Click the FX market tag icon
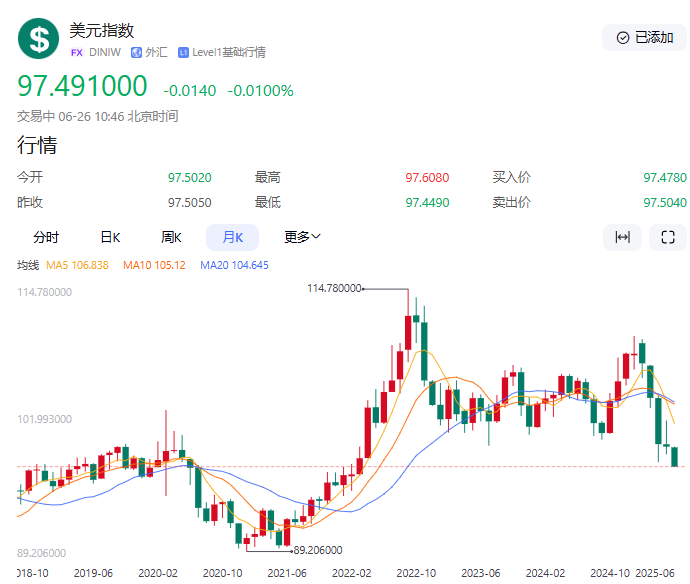This screenshot has height=584, width=690. click(77, 53)
